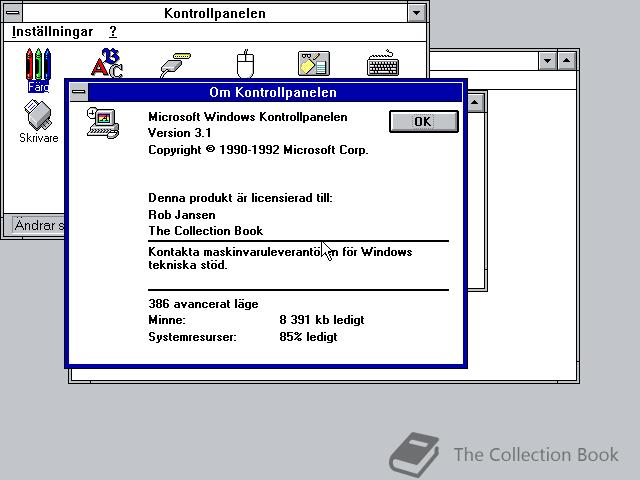Minimize the Kontrollpanelen window

(x=417, y=13)
